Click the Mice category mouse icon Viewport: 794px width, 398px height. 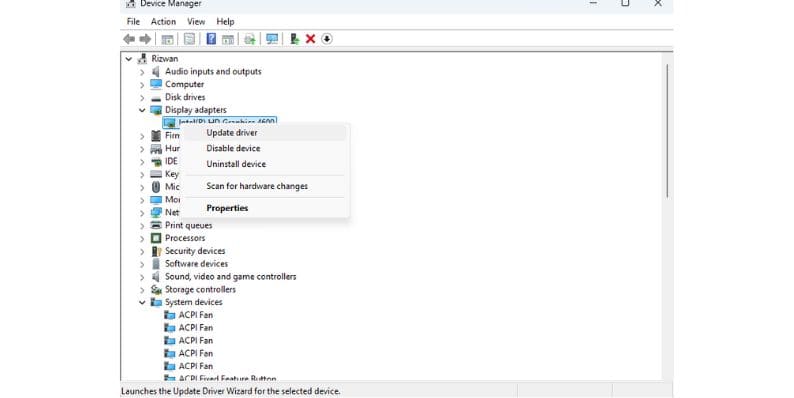tap(156, 187)
